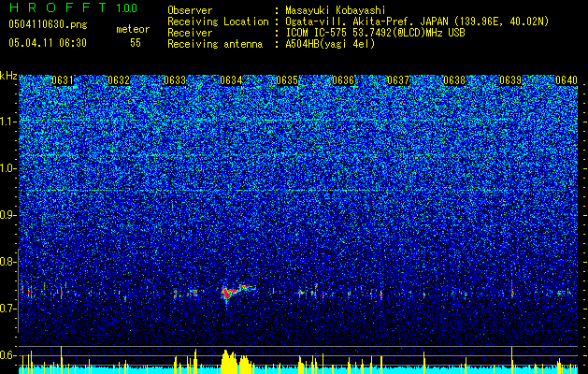Click the HROFFT 1.0.0 title text
The width and height of the screenshot is (588, 374).
click(74, 7)
